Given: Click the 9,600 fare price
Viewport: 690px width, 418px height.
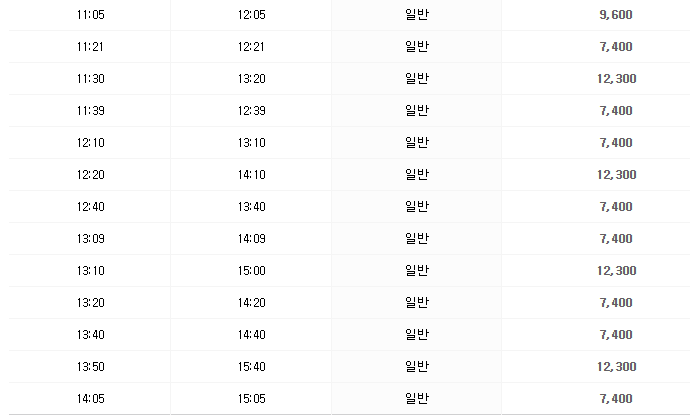Looking at the screenshot, I should coord(616,15).
